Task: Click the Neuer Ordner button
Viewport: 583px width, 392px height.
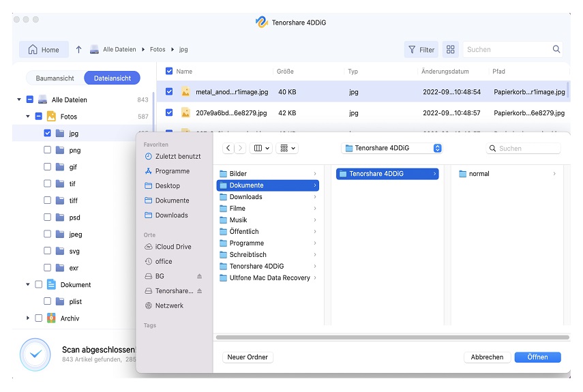Action: [x=247, y=357]
